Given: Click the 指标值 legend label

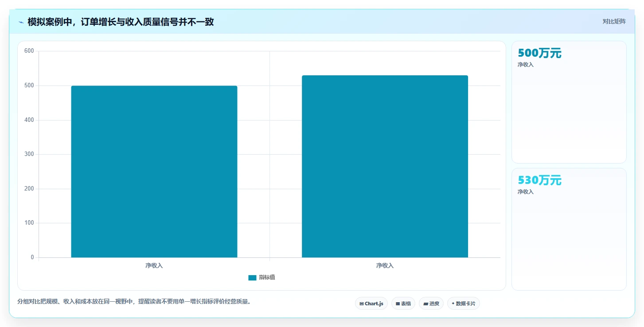Looking at the screenshot, I should (267, 277).
